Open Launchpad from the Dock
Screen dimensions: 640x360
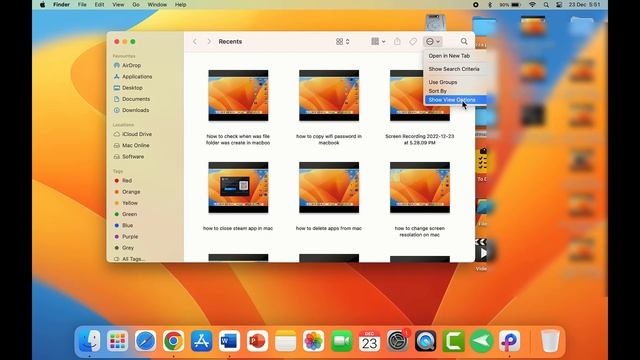118,341
